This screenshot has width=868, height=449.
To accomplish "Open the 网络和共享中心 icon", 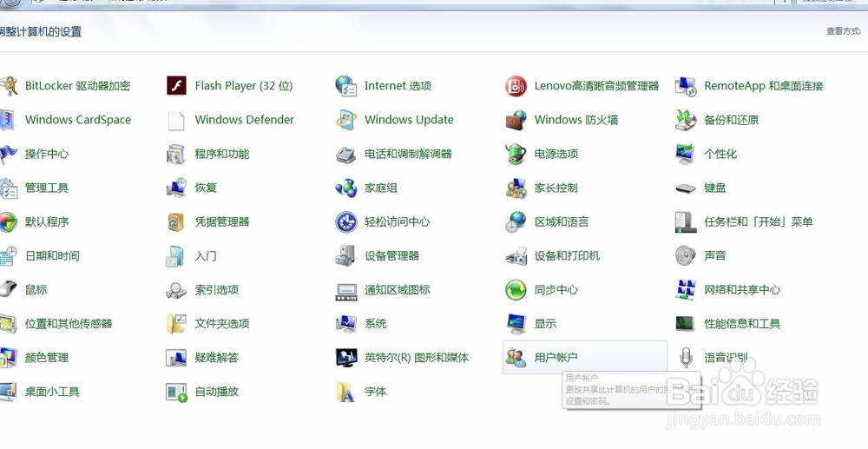I will click(x=686, y=290).
